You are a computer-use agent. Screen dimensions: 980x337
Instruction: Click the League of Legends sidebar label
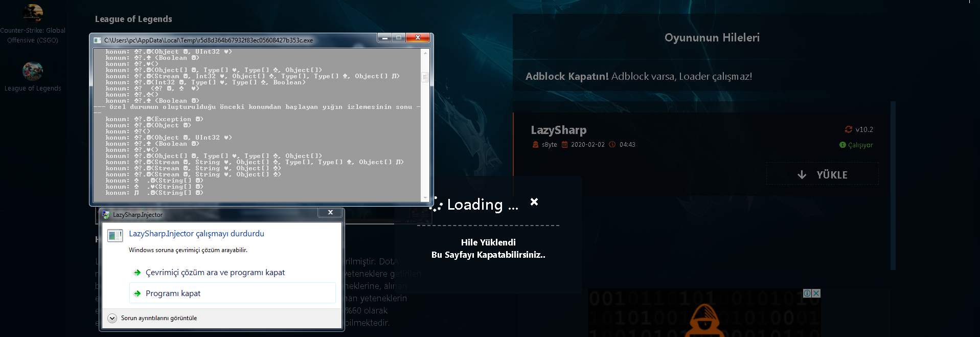tap(33, 88)
